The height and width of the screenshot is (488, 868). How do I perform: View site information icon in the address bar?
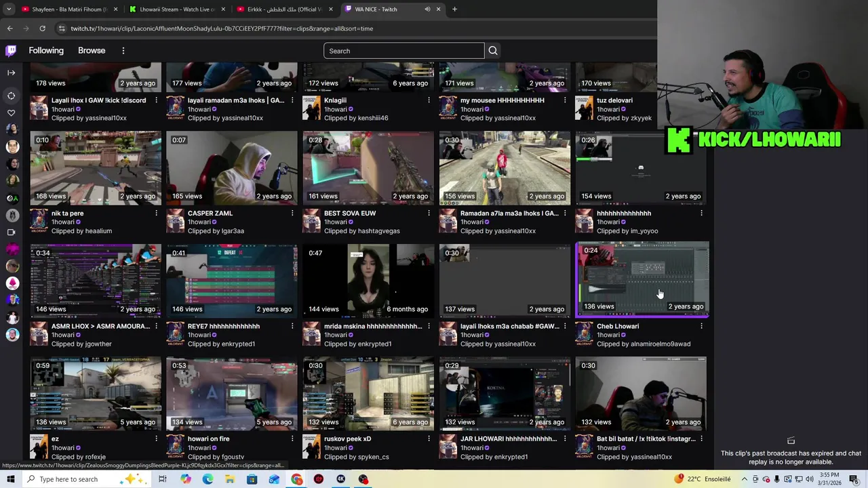coord(62,28)
